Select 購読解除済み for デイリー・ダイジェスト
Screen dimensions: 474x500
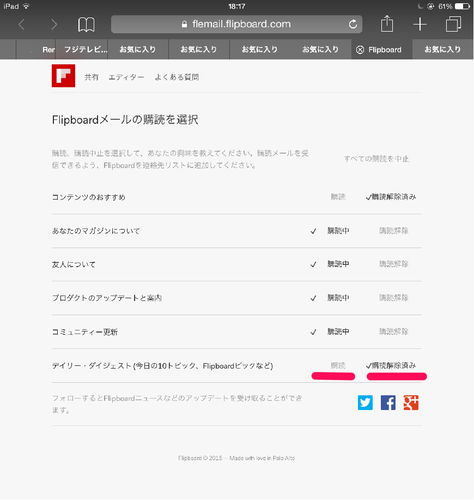click(x=391, y=365)
